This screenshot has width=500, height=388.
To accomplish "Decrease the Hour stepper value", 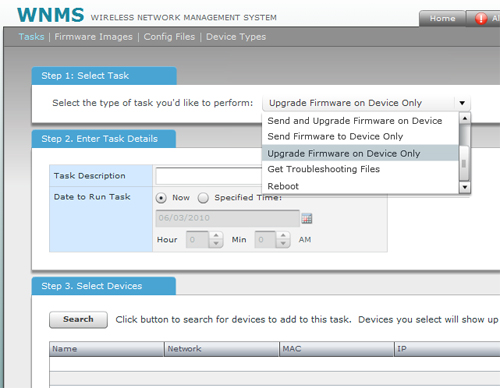I will tap(216, 243).
